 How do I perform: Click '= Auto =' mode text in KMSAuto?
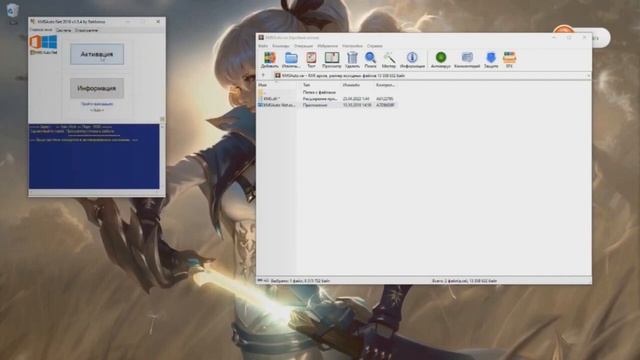coord(97,110)
